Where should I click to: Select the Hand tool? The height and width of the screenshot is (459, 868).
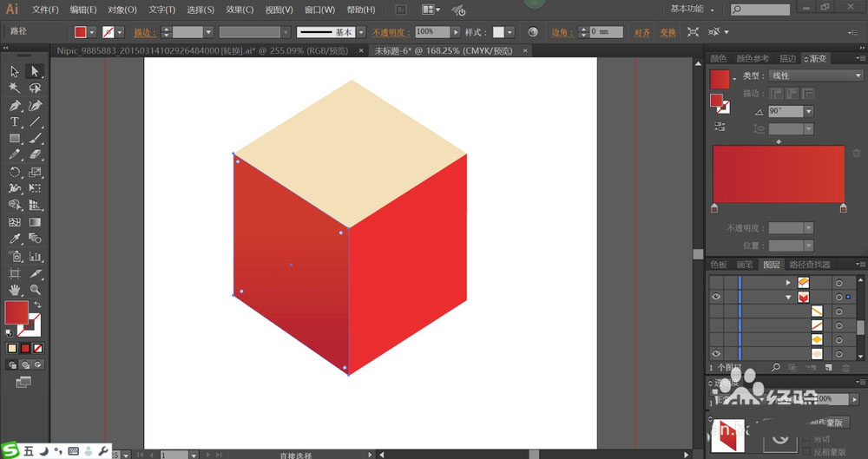coord(15,290)
